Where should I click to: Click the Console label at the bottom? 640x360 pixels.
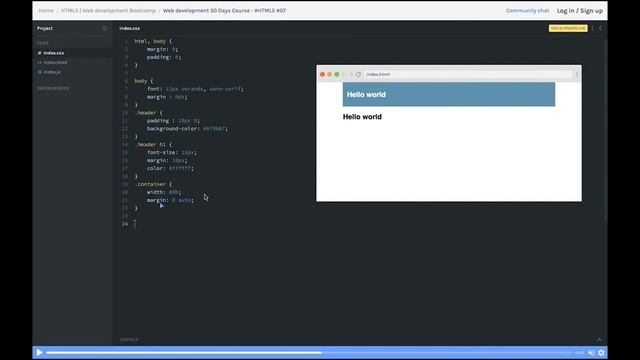click(129, 340)
